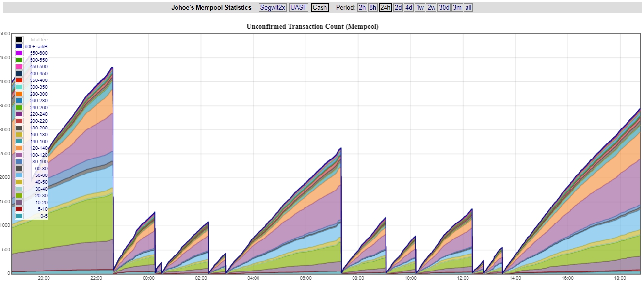Switch to the UASF chain view

(298, 7)
